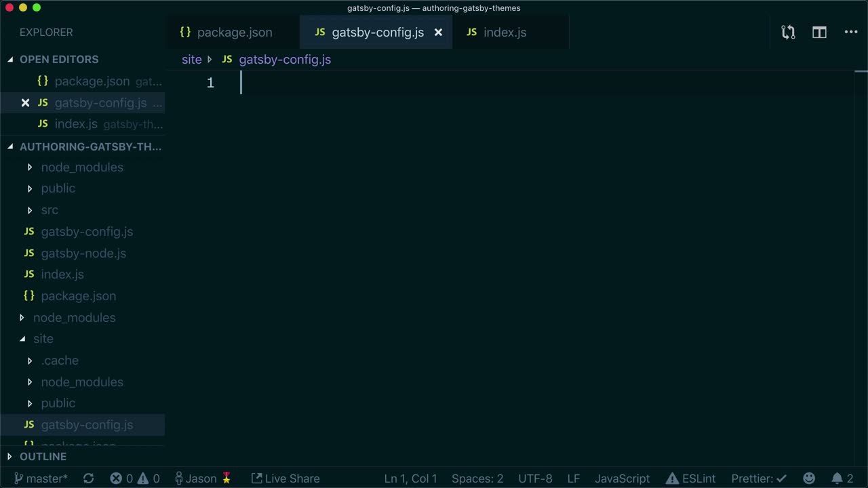Open the source control changes compare icon
Image resolution: width=868 pixels, height=488 pixels.
coord(788,32)
